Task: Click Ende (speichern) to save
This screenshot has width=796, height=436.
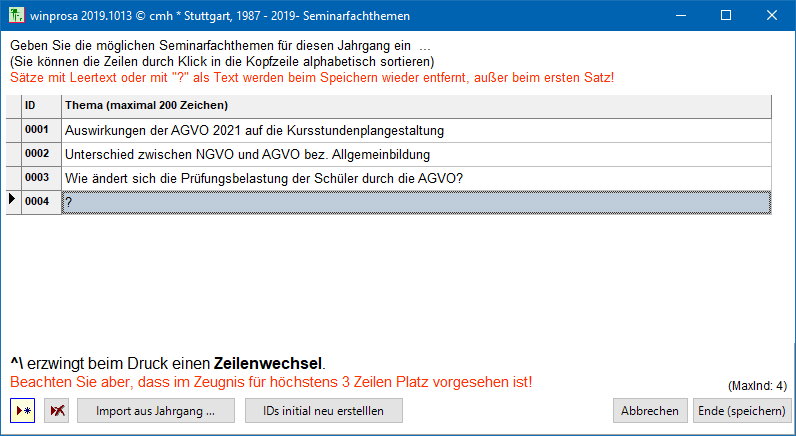Action: point(741,411)
